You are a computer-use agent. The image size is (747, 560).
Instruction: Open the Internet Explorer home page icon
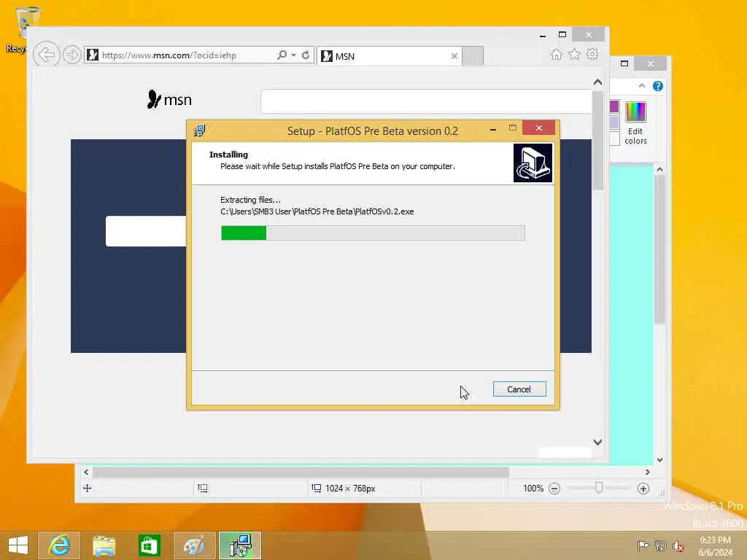coord(556,54)
